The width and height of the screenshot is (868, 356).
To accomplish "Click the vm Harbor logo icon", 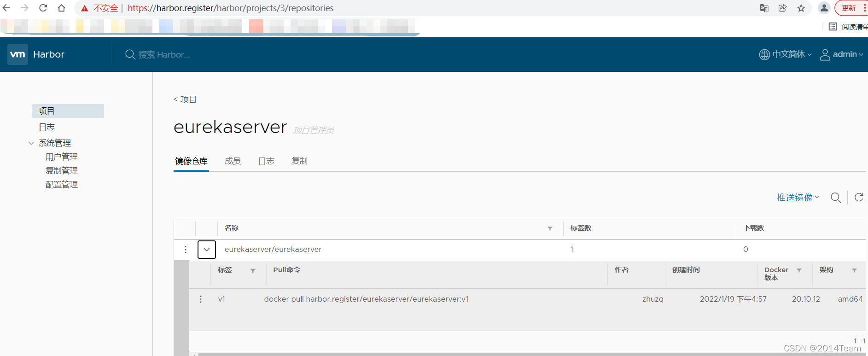I will point(18,54).
